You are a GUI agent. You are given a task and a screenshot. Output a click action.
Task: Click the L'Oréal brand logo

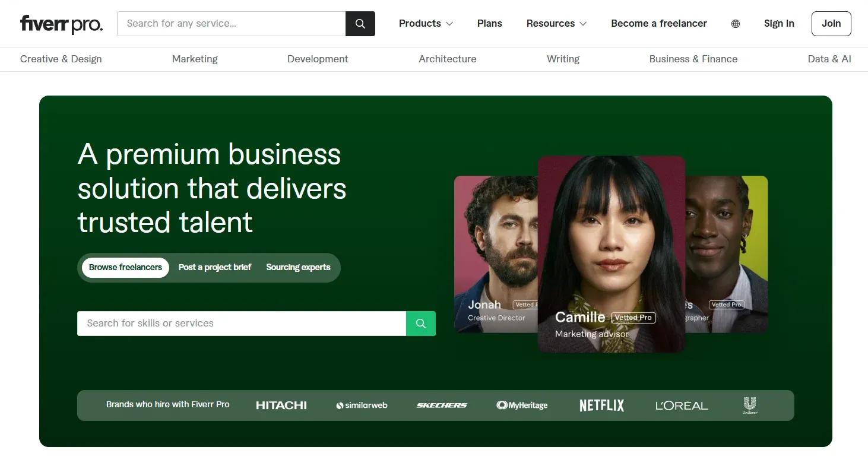681,405
